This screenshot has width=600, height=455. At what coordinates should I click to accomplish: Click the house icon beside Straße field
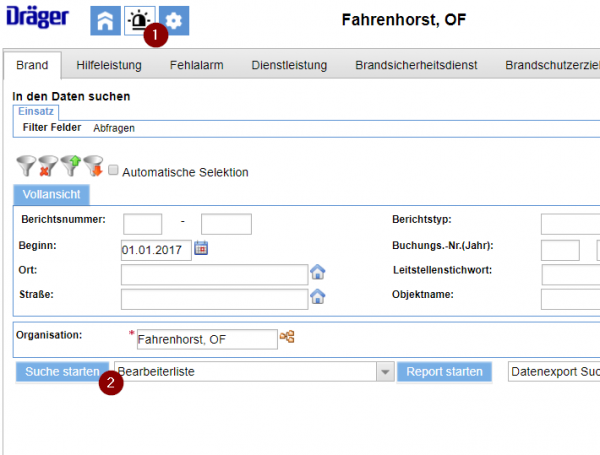point(318,297)
